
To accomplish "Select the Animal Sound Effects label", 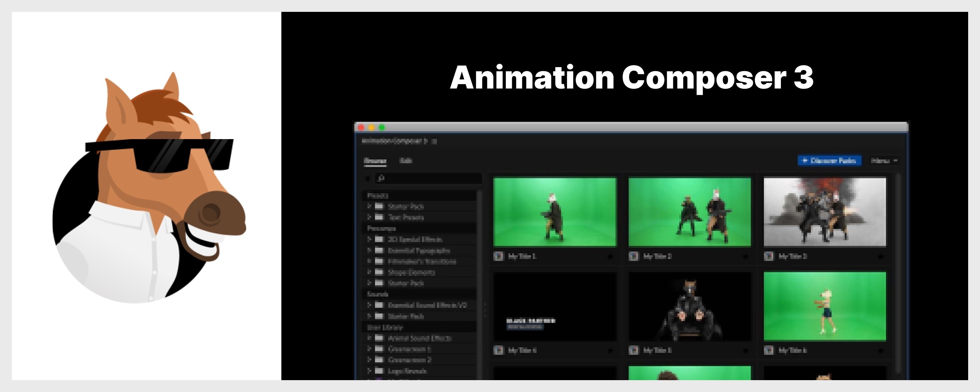I will (420, 338).
